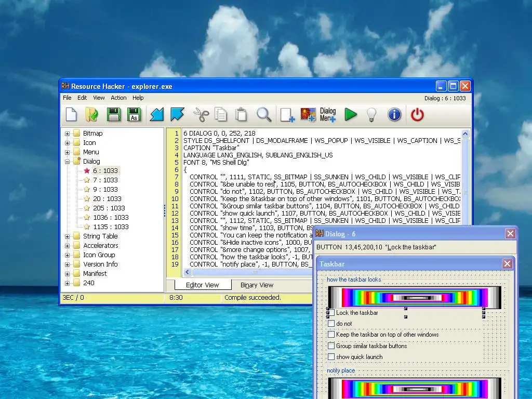This screenshot has height=399, width=532.
Task: Click the Save As floppy icon
Action: tap(134, 114)
